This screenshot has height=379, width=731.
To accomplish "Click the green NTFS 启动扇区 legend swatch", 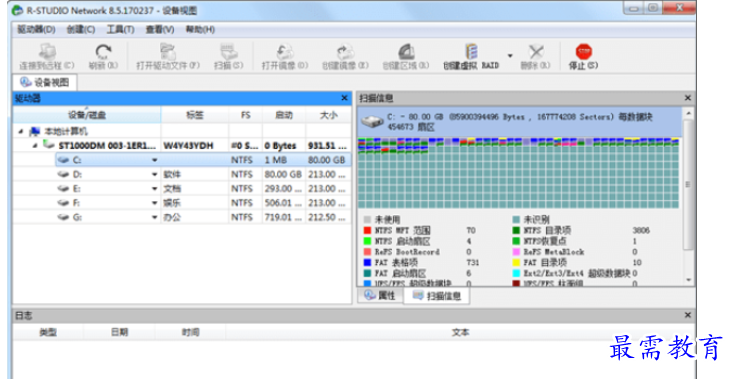I will click(x=367, y=241).
